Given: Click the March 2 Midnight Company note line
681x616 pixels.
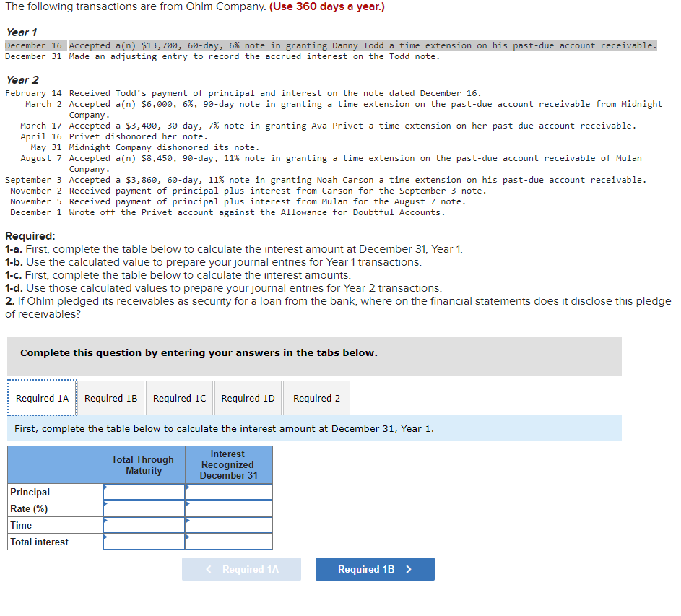Looking at the screenshot, I should pos(344,110).
